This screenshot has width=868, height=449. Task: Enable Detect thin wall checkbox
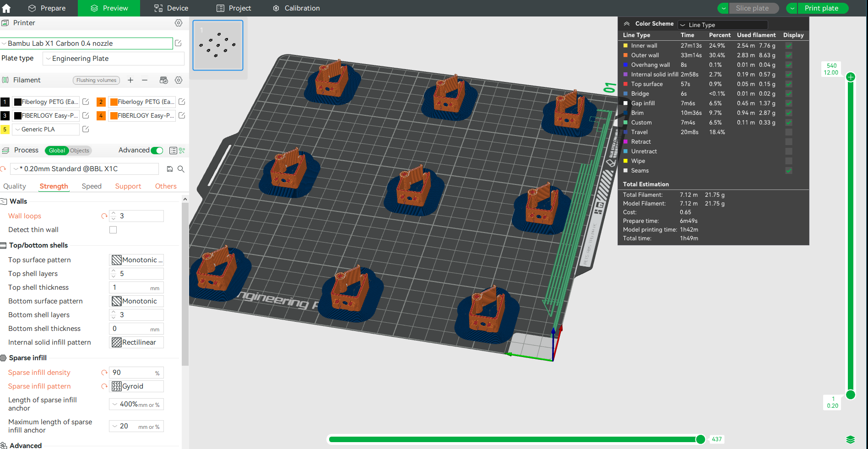point(113,230)
